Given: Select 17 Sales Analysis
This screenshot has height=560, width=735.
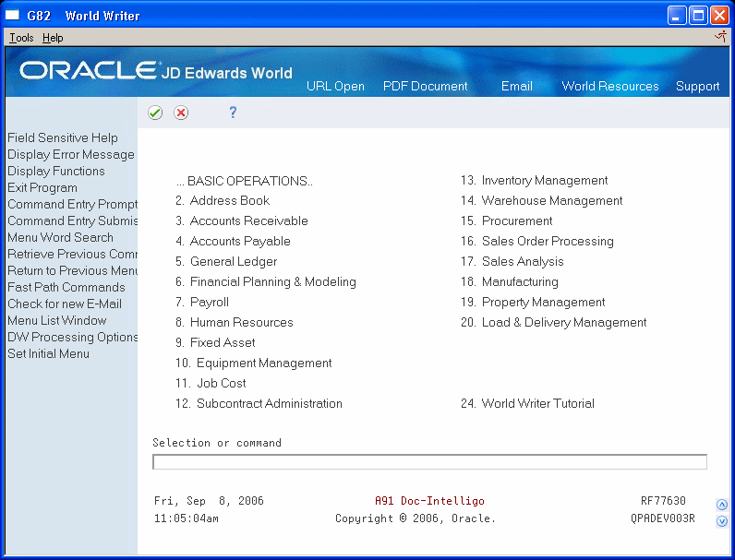Looking at the screenshot, I should [x=512, y=262].
